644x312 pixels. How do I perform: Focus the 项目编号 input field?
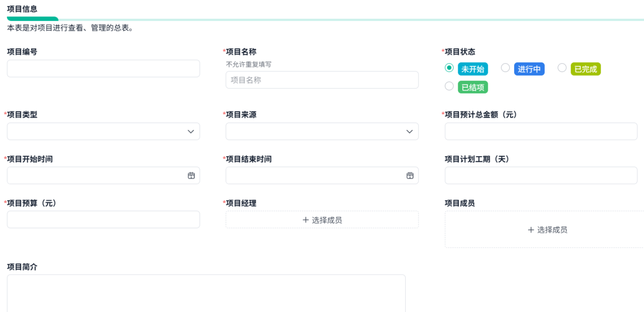[103, 68]
